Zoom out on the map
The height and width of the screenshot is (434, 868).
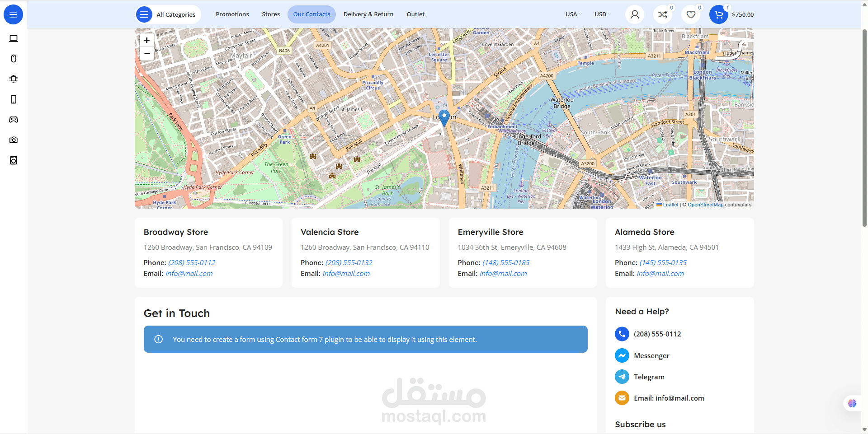[x=146, y=54]
